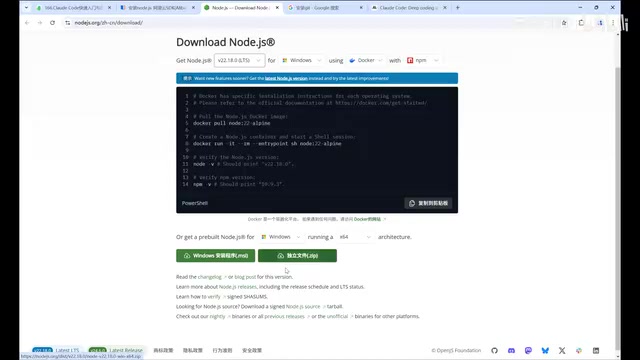Click the browser back arrow
640x360 pixels.
coord(27,23)
